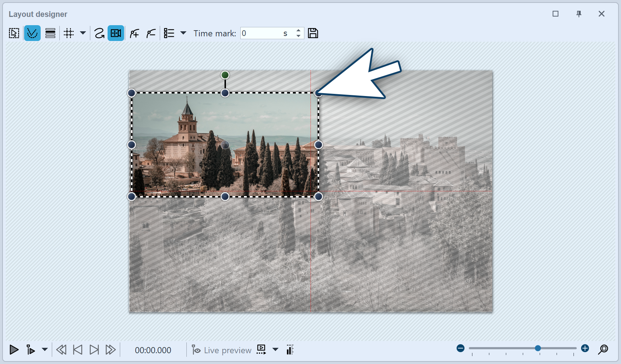Activate the motion path tool
621x364 pixels.
point(32,33)
